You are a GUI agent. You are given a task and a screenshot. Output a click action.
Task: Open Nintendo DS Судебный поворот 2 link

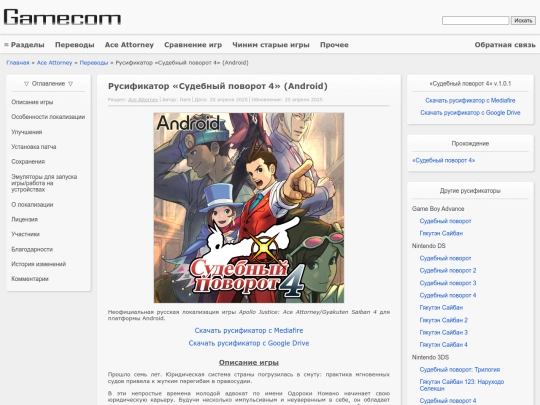(x=448, y=271)
